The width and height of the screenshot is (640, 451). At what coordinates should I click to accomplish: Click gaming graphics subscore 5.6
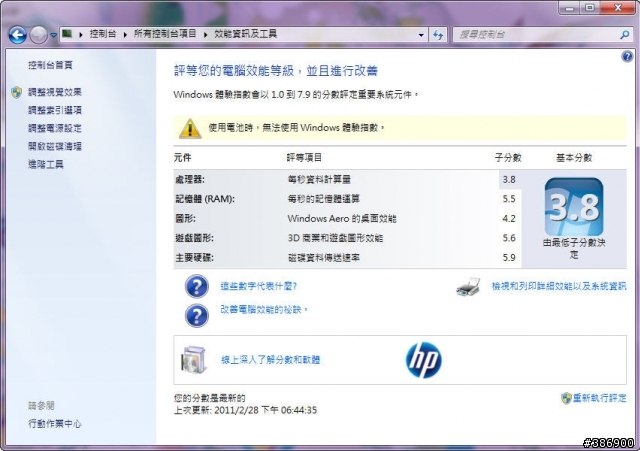[x=509, y=238]
